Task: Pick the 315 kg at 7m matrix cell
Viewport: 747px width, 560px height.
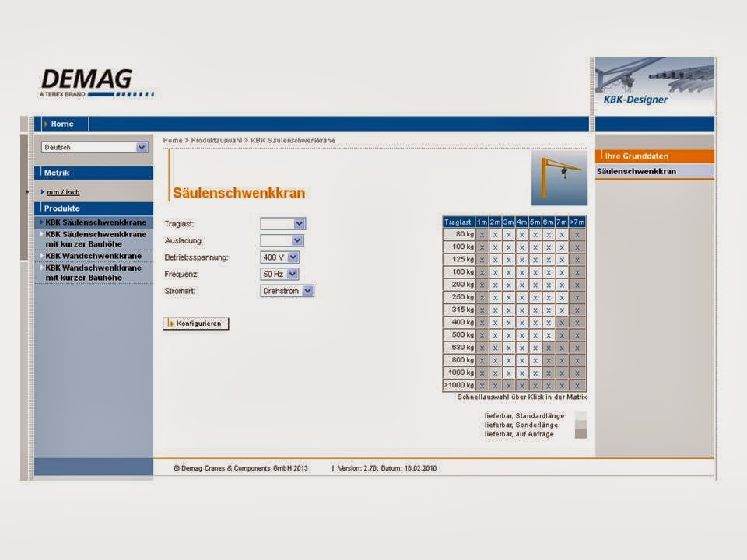Action: 562,310
